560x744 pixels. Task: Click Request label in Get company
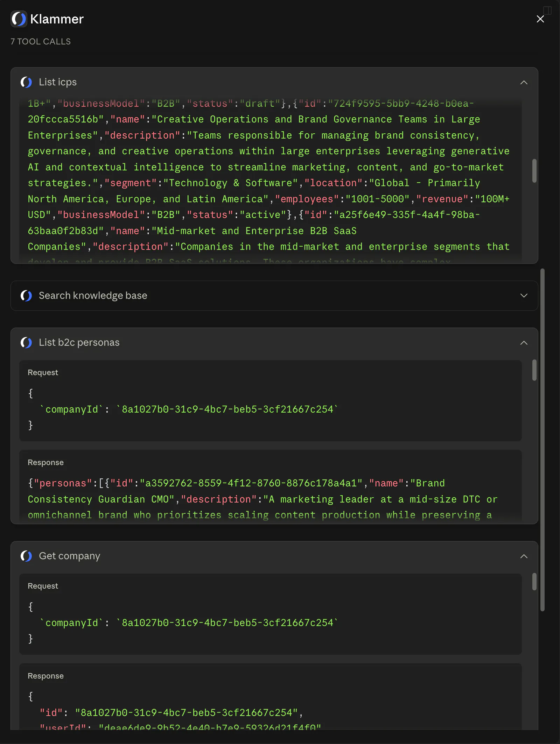point(43,586)
